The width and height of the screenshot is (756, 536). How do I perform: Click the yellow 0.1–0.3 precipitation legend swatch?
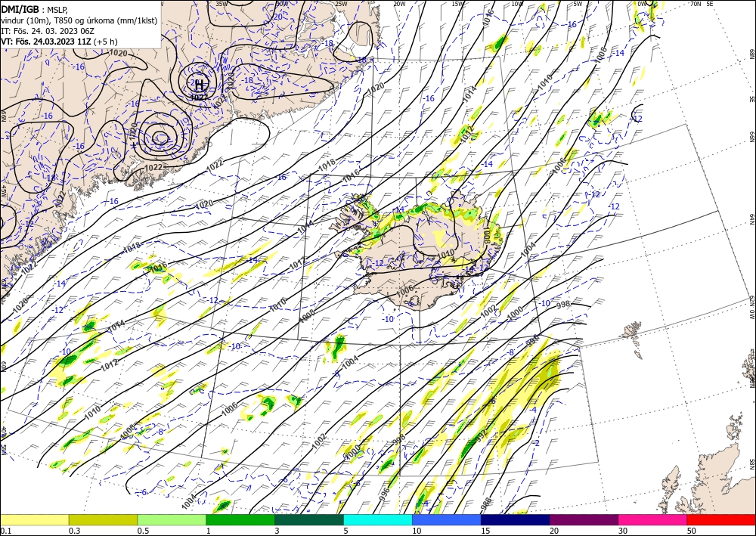(34, 519)
